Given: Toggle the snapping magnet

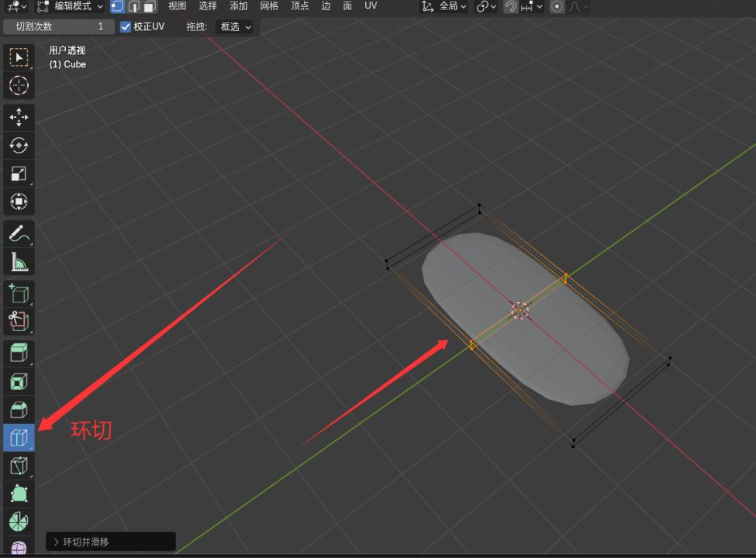Looking at the screenshot, I should tap(510, 6).
